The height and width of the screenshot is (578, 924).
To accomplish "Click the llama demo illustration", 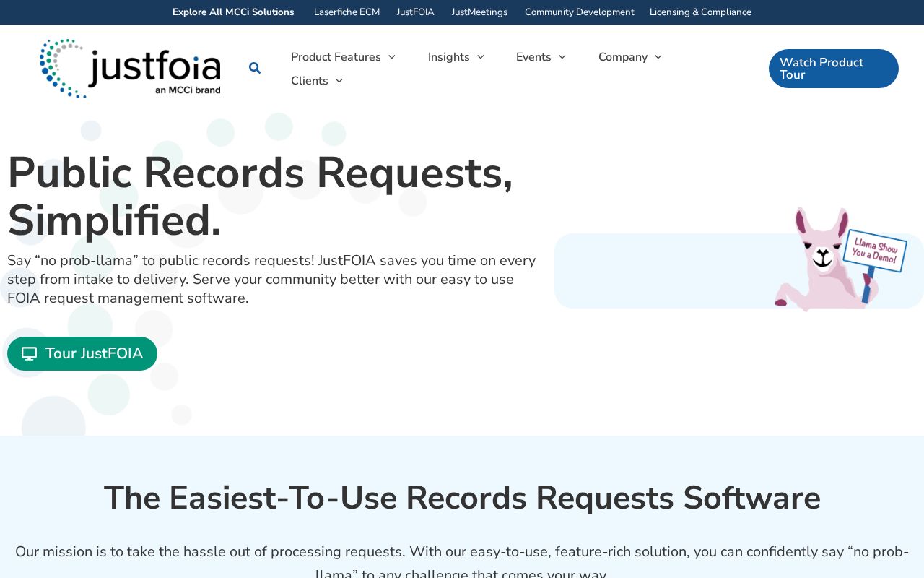I will 840,259.
